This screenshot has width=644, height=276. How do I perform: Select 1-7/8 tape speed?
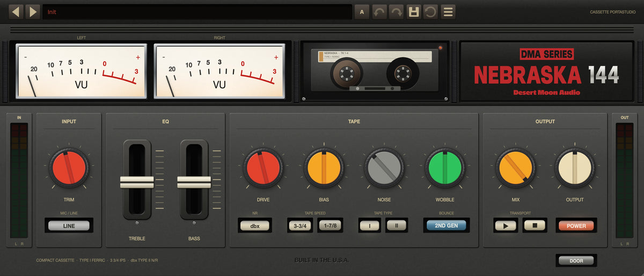click(x=330, y=226)
